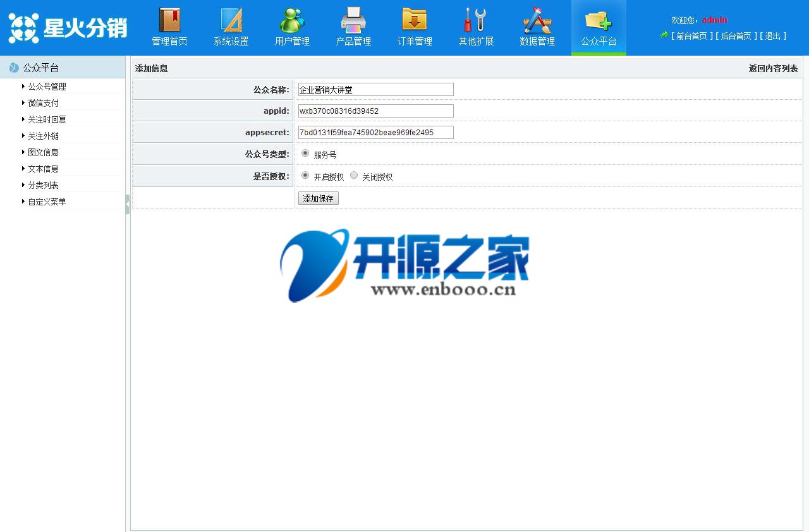This screenshot has width=809, height=532.
Task: Open 其他扩展 tools icon
Action: coord(476,20)
